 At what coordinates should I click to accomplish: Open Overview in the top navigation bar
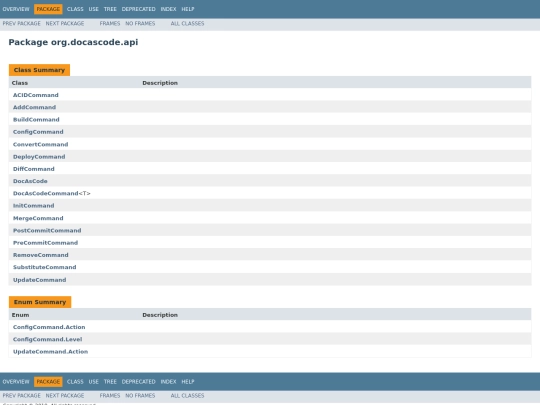(x=16, y=9)
